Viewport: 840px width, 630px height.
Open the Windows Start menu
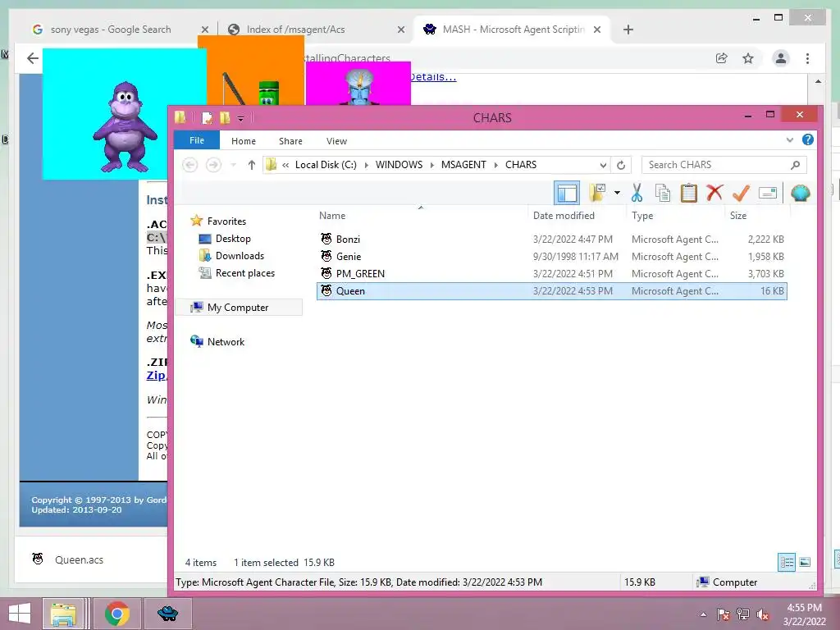pos(20,614)
